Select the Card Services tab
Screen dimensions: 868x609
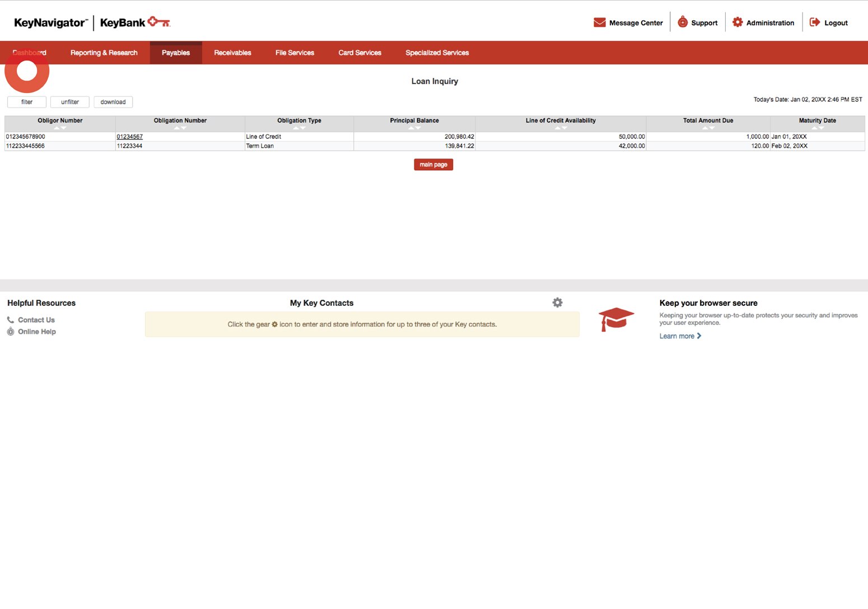click(x=359, y=52)
